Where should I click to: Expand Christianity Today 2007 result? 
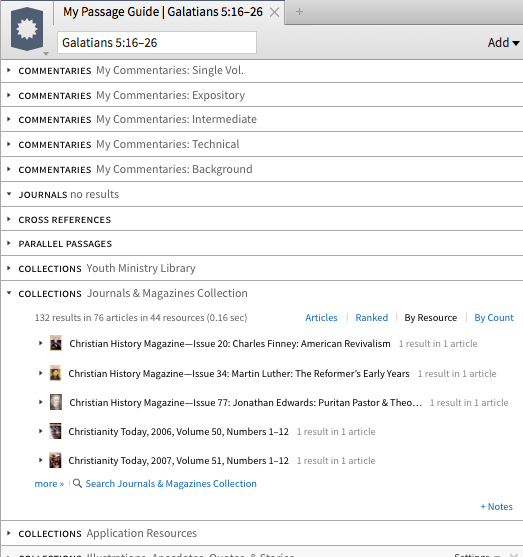[41, 460]
